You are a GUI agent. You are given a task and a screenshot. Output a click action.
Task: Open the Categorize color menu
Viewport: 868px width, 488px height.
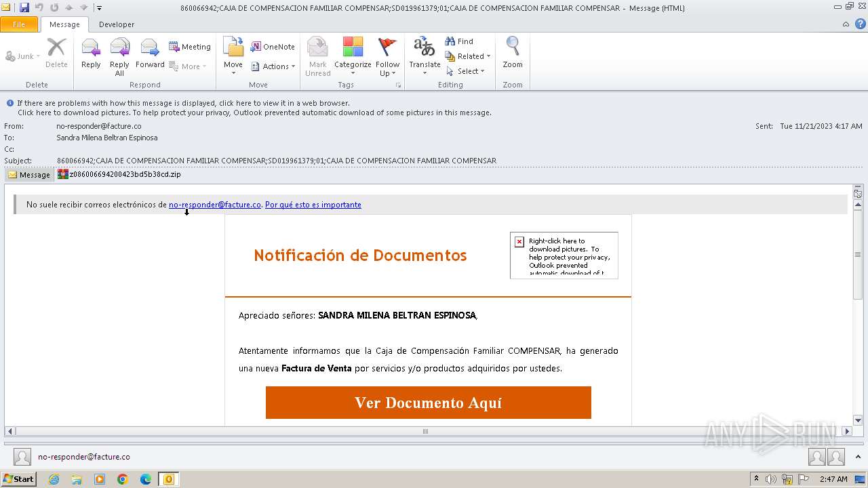(353, 56)
